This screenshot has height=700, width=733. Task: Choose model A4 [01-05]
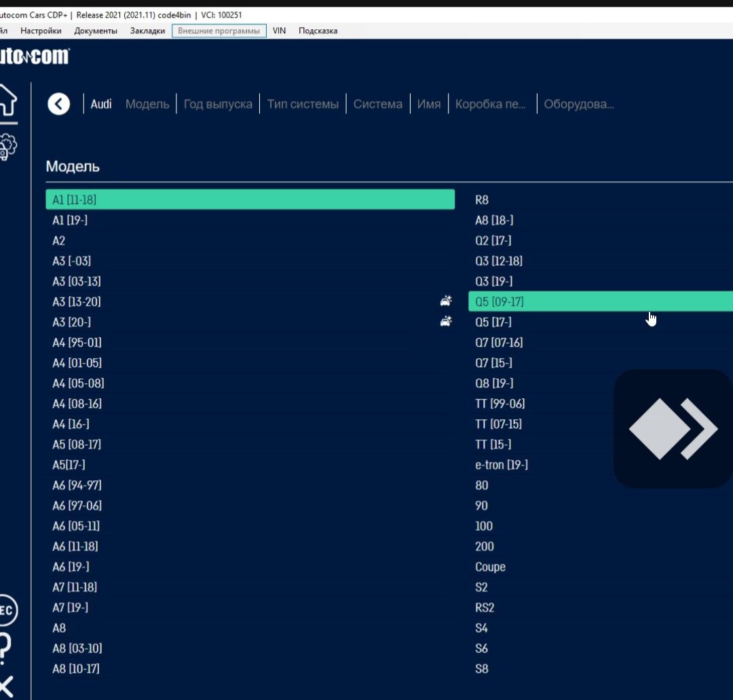pyautogui.click(x=250, y=363)
